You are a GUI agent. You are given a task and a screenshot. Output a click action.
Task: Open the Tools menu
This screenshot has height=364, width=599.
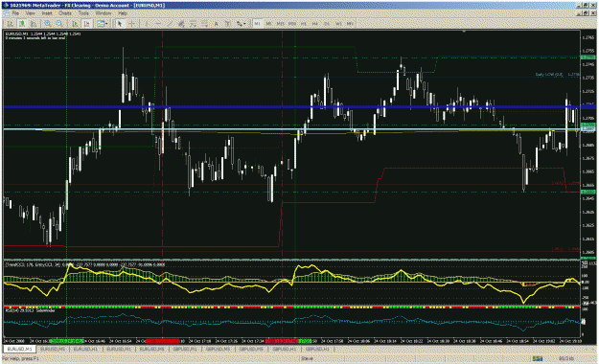coord(83,13)
